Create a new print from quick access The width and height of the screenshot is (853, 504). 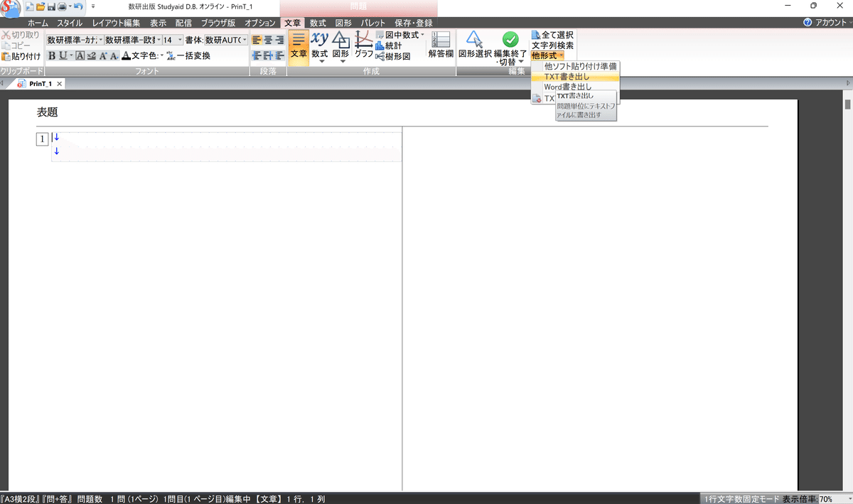tap(28, 6)
